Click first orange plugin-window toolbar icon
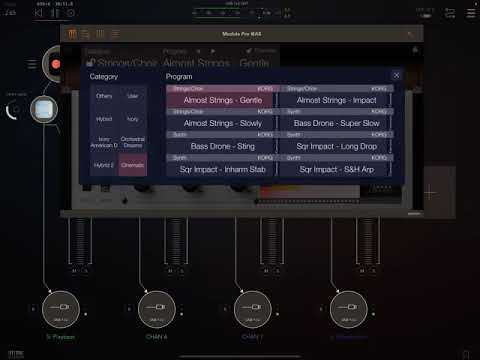This screenshot has width=480, height=360. (x=72, y=34)
